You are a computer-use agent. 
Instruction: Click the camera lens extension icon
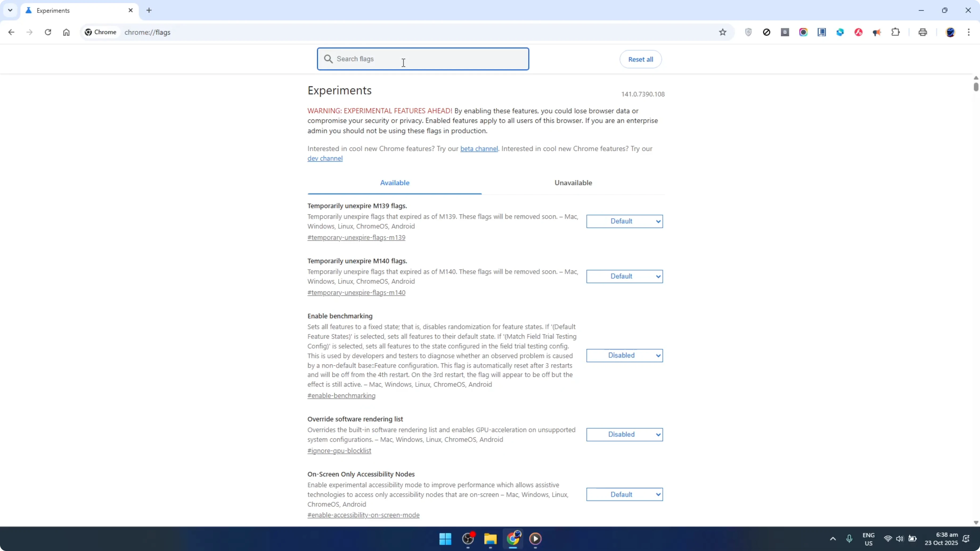coord(803,32)
